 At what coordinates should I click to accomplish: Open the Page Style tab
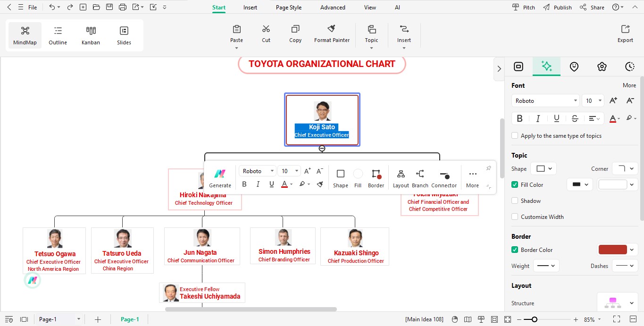[x=289, y=8]
